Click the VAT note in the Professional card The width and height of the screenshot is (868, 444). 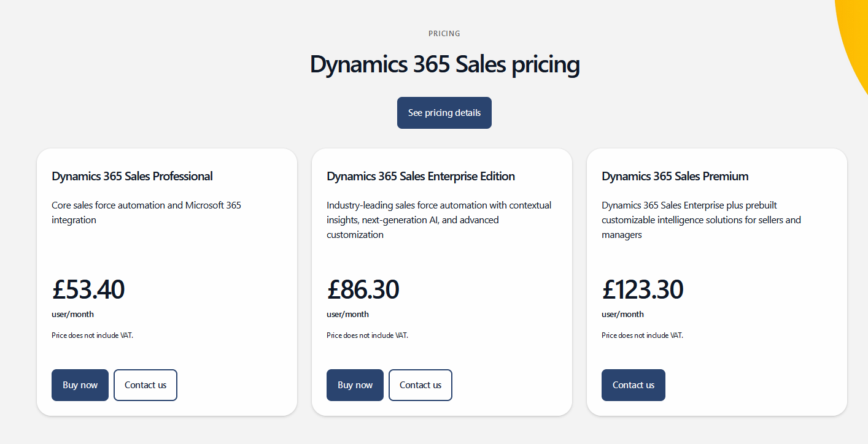(92, 335)
